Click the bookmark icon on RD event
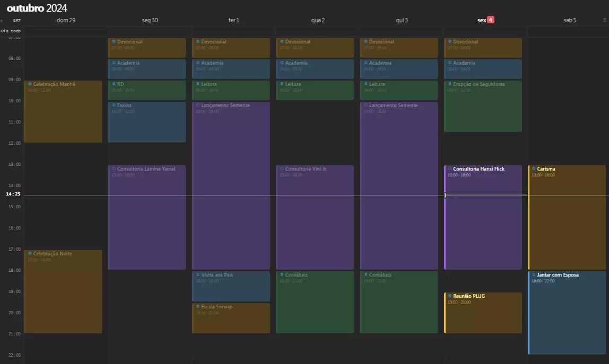609x364 pixels. [x=114, y=84]
